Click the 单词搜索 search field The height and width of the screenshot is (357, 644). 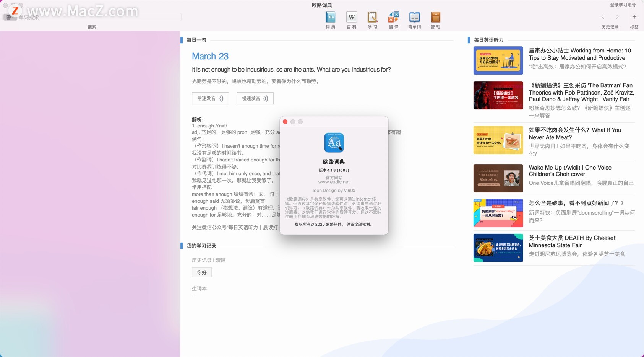pyautogui.click(x=92, y=17)
